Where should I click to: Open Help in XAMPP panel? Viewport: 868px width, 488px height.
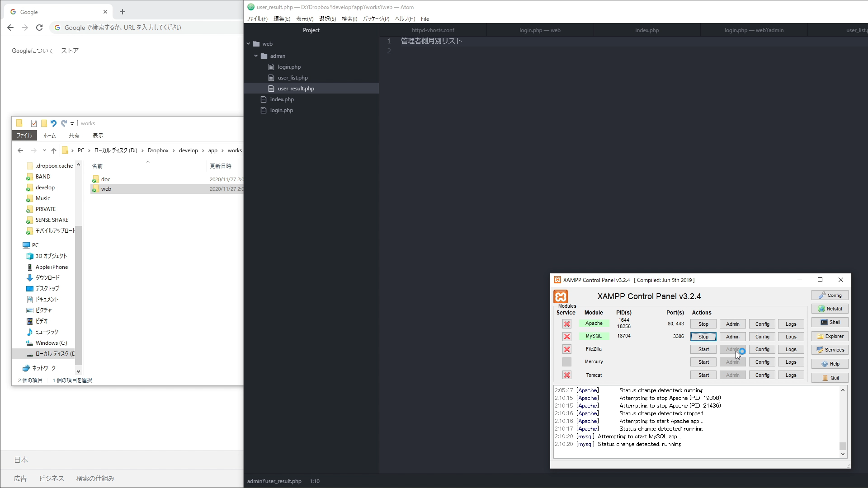[830, 364]
